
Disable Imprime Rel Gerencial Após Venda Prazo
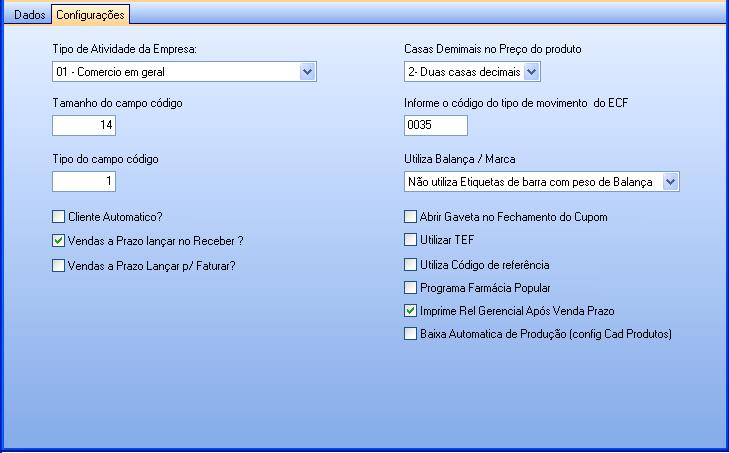[x=410, y=311]
